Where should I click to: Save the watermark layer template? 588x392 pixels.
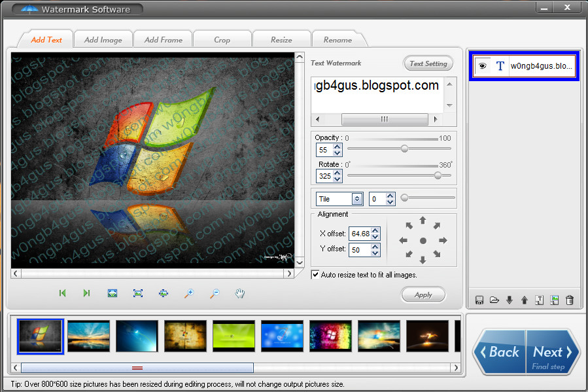tap(479, 300)
